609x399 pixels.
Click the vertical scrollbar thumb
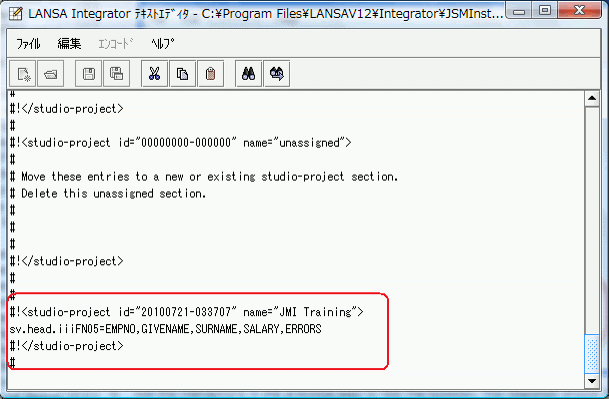pos(592,354)
